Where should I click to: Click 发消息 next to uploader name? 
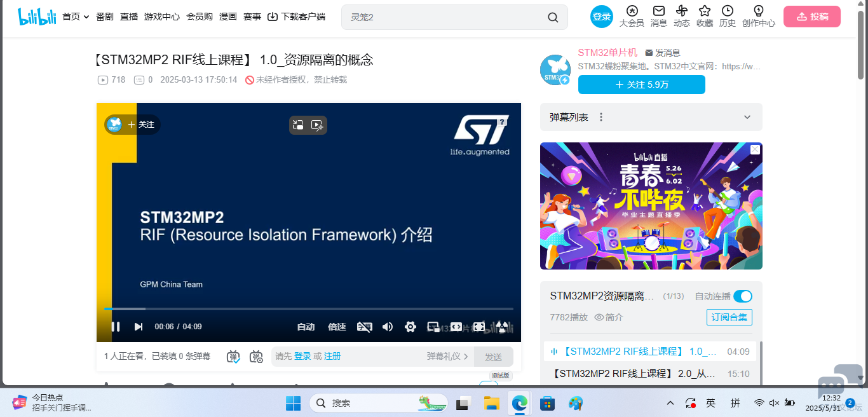click(663, 53)
